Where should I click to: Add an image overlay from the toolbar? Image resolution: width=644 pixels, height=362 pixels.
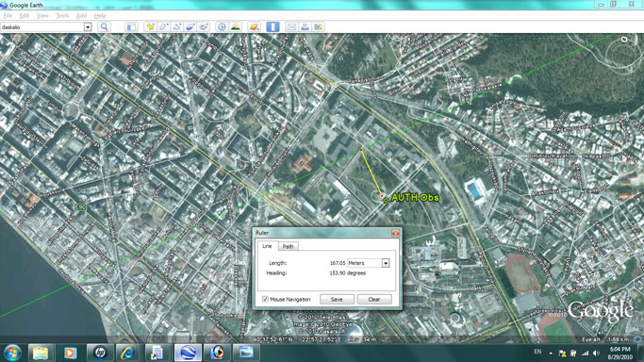point(190,27)
